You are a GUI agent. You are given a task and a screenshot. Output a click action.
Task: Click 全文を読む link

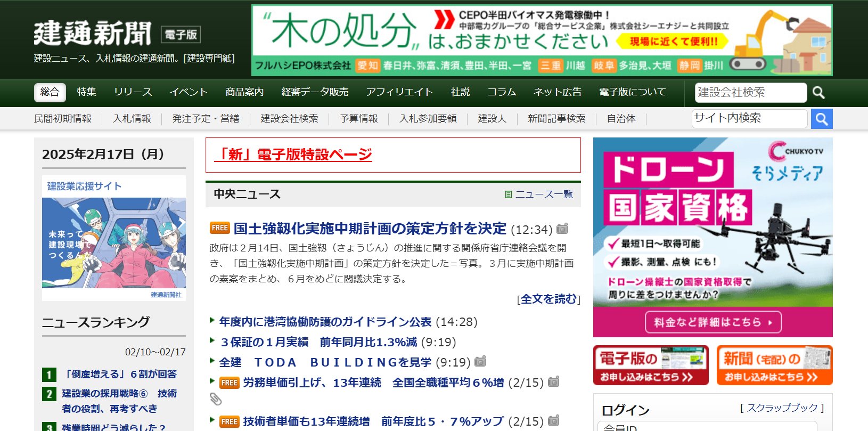tap(548, 299)
